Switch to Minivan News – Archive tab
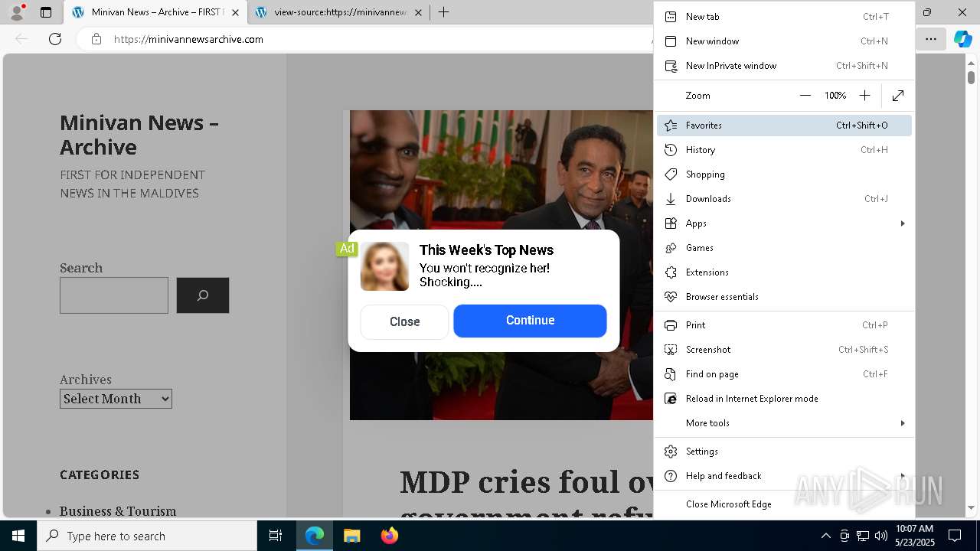This screenshot has width=980, height=551. pyautogui.click(x=155, y=12)
